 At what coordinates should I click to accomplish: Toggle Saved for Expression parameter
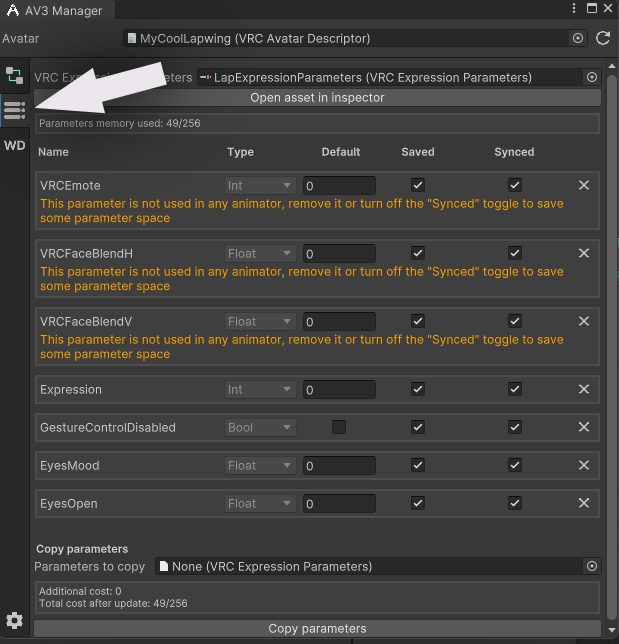tap(418, 389)
